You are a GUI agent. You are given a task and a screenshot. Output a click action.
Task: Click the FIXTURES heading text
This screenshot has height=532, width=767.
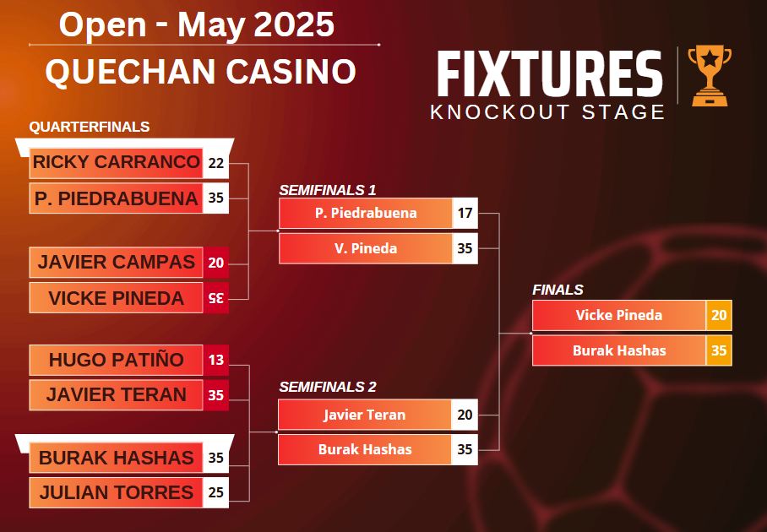coord(549,73)
